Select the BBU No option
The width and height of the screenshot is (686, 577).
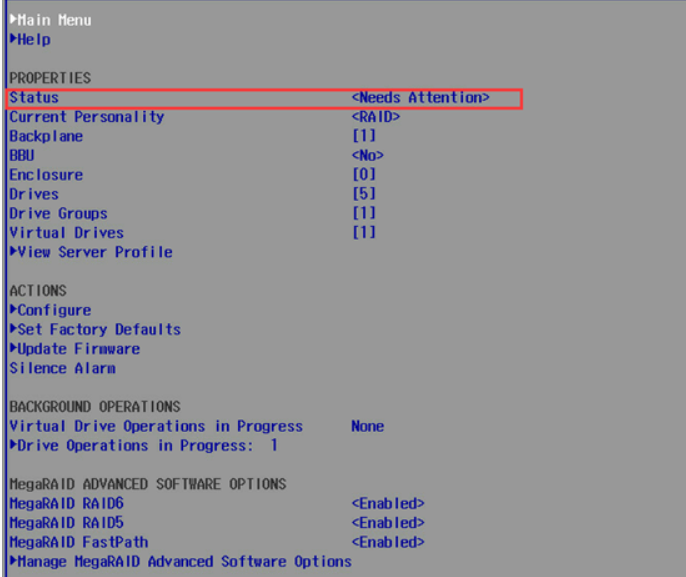pyautogui.click(x=367, y=155)
